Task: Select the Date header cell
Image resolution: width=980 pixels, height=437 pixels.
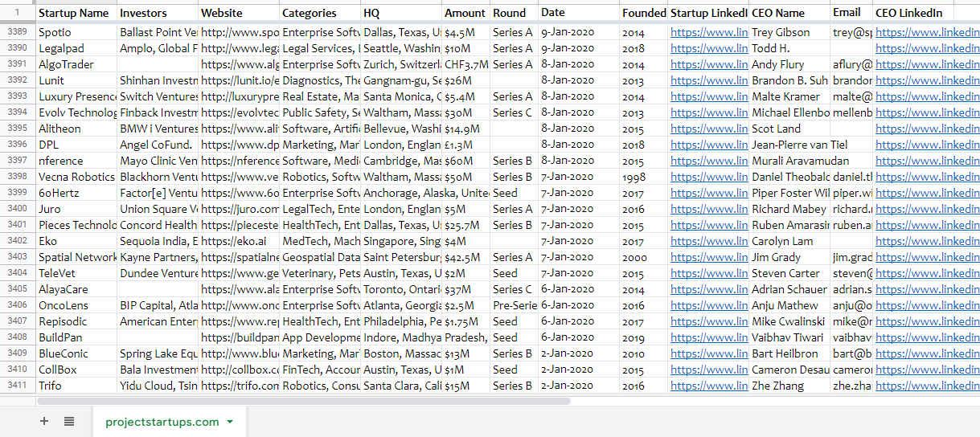Action: click(x=579, y=13)
